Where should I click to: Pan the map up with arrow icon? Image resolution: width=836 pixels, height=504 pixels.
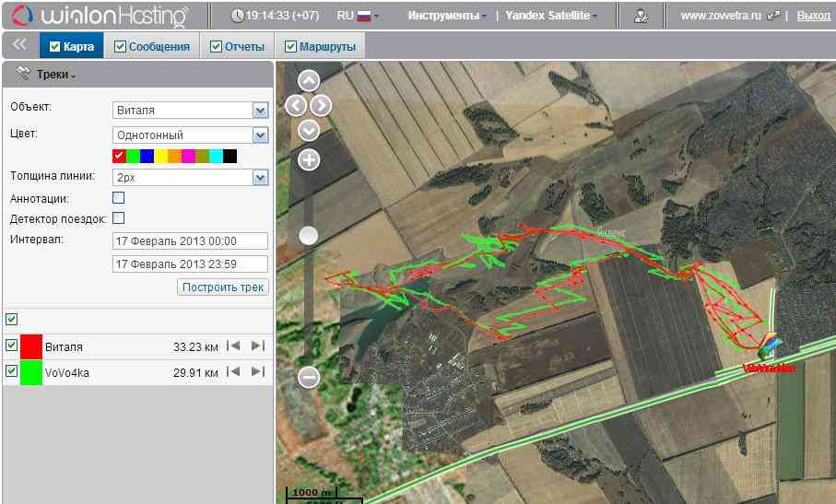coord(309,80)
